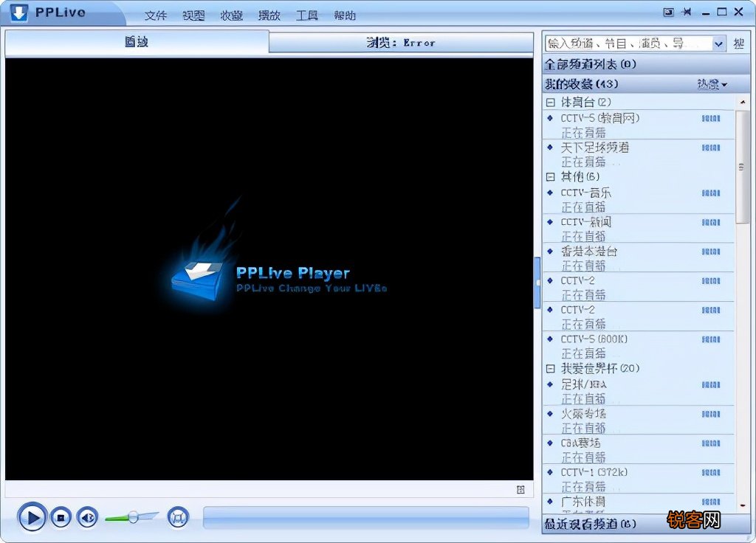Click the signal bars icon for CBA赛场
Image resolution: width=756 pixels, height=543 pixels.
(711, 443)
